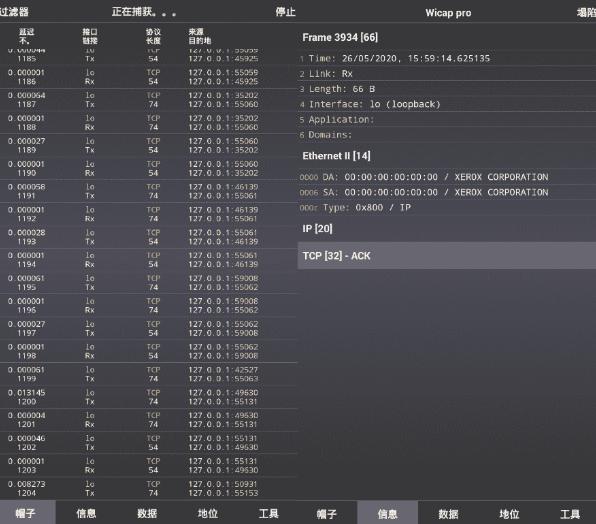Open packet row number 1192
This screenshot has height=524, width=596.
click(x=149, y=214)
